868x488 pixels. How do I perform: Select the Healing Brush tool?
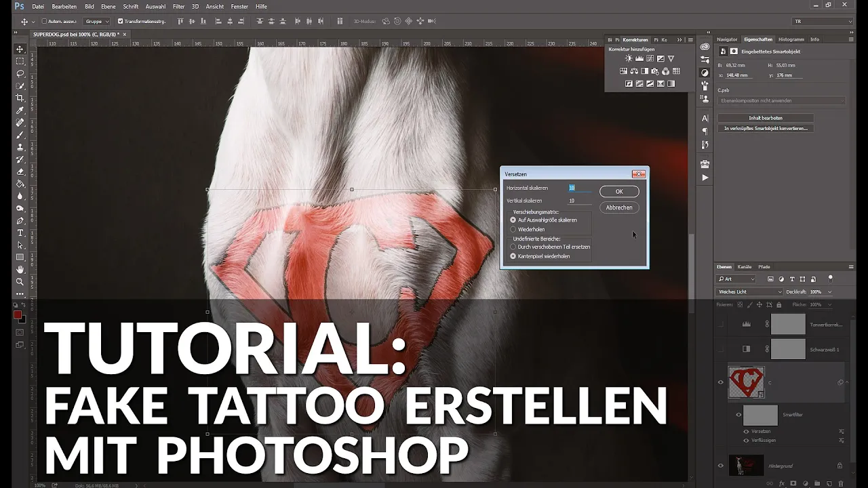20,123
